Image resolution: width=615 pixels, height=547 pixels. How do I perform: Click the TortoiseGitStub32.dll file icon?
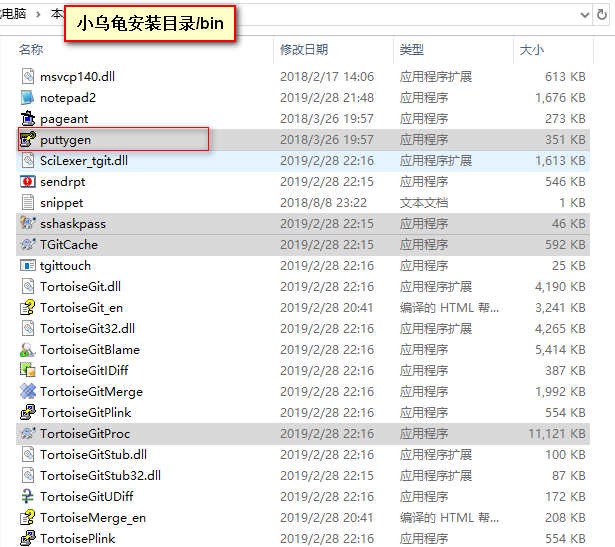(27, 475)
